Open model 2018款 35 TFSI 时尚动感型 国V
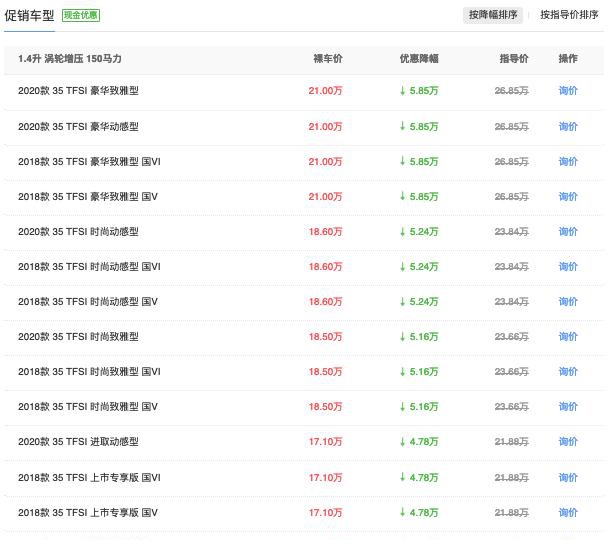Image resolution: width=609 pixels, height=540 pixels. click(x=88, y=301)
